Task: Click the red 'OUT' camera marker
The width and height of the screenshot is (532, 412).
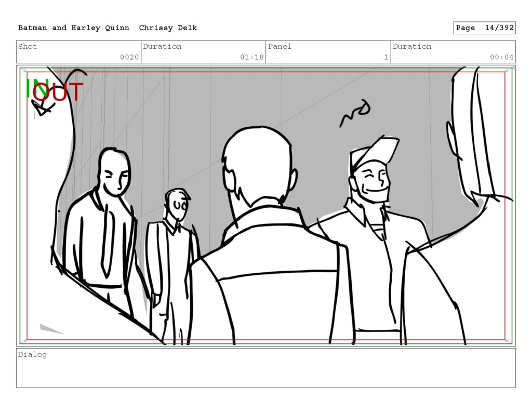Action: pyautogui.click(x=58, y=91)
